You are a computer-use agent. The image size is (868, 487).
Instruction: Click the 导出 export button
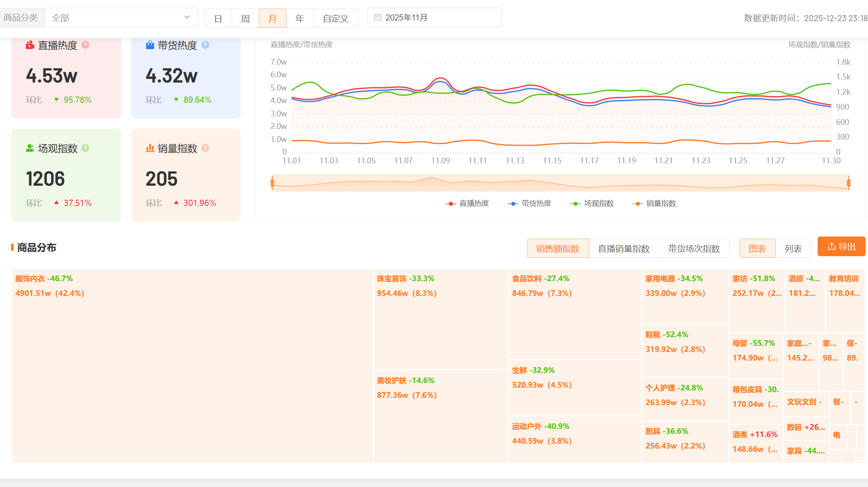841,246
